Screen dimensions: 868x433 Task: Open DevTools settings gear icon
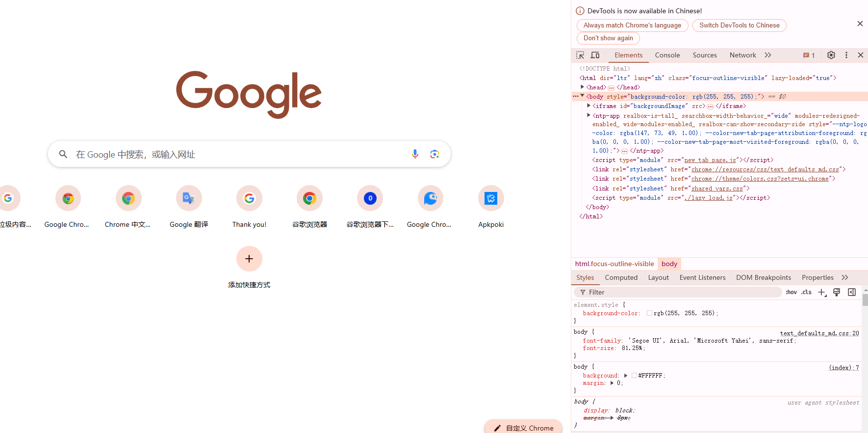point(831,55)
